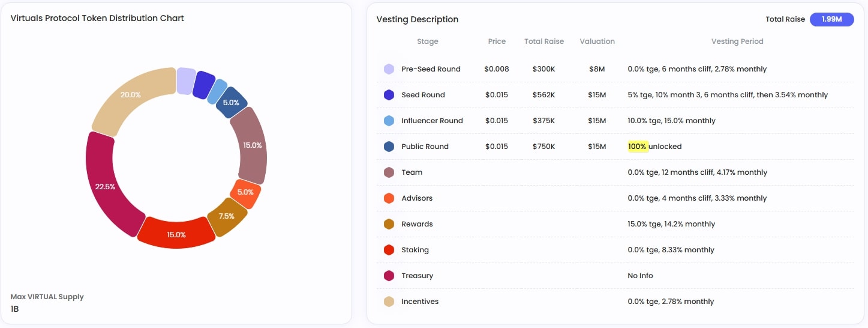Select the unlabeled indigo donut segment

tap(204, 85)
